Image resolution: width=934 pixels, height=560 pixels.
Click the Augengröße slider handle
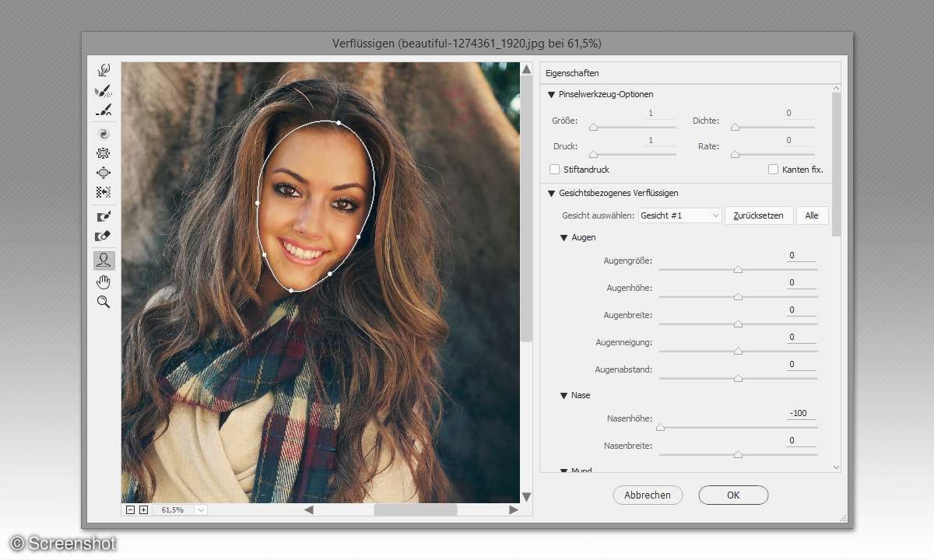pyautogui.click(x=738, y=269)
